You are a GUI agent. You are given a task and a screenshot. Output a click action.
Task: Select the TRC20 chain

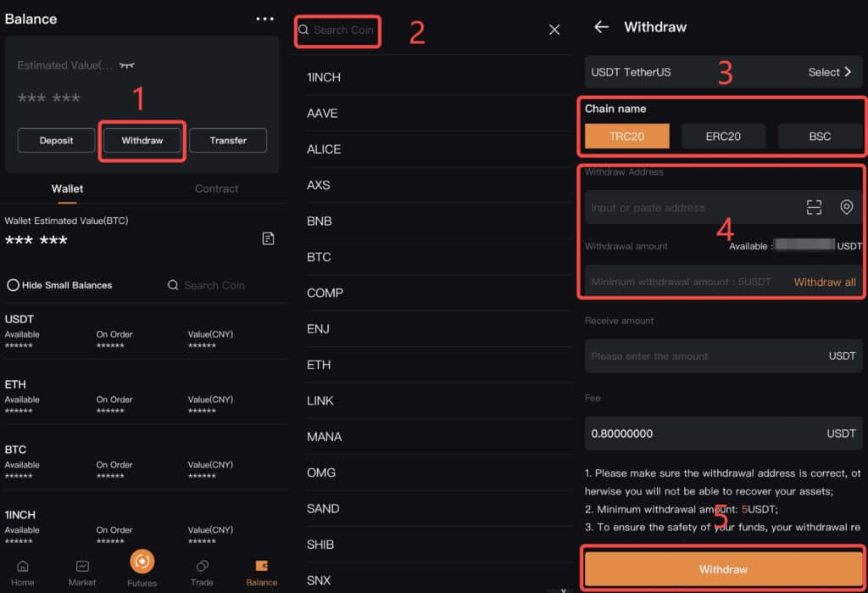point(626,137)
